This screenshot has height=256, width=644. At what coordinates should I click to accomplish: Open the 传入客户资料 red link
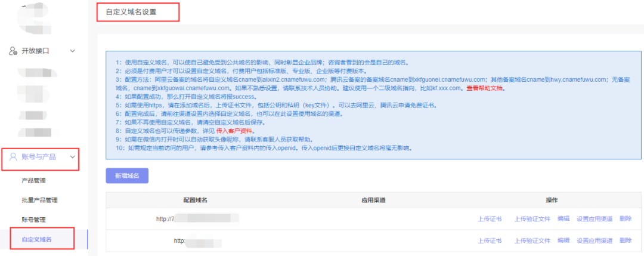(235, 131)
